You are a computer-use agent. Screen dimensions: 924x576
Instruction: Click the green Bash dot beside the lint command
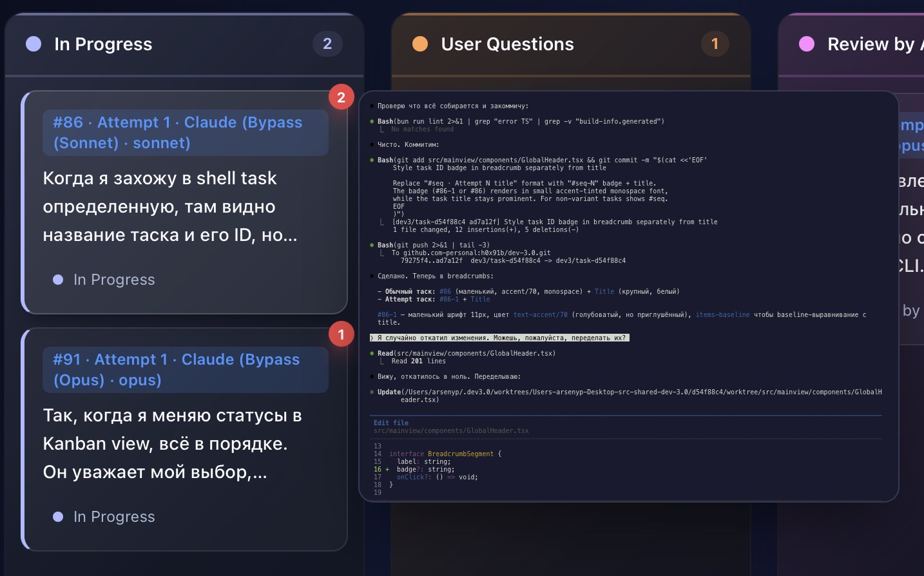(x=372, y=121)
